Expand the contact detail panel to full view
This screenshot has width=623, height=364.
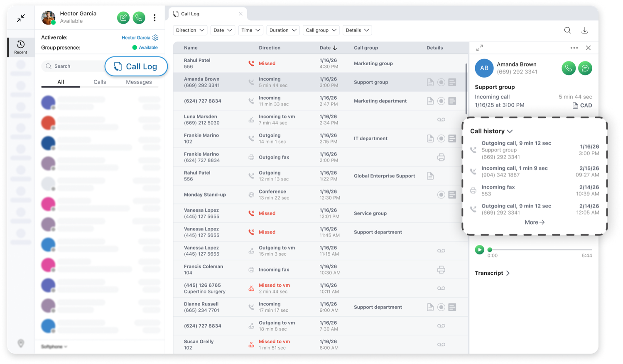click(479, 48)
